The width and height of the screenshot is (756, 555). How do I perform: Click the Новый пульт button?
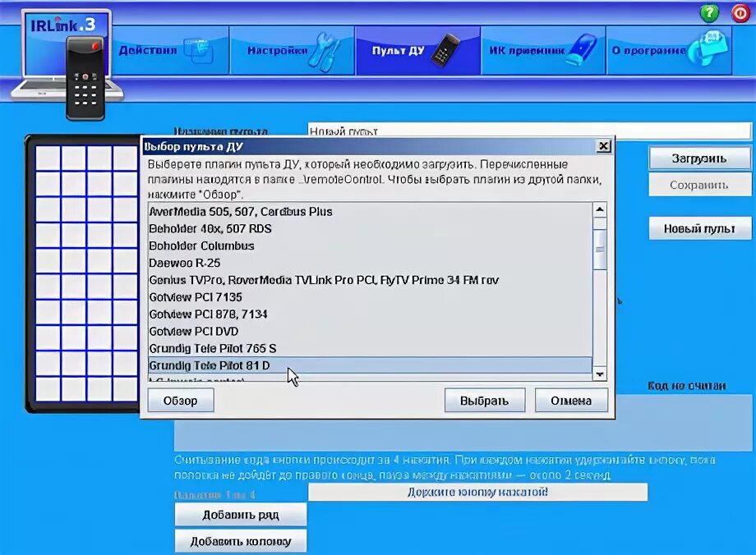point(699,228)
